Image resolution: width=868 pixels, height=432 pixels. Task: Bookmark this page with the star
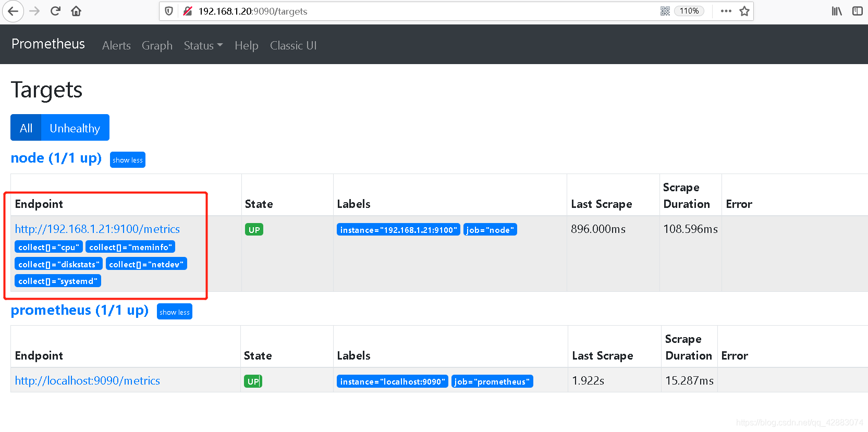pyautogui.click(x=744, y=11)
